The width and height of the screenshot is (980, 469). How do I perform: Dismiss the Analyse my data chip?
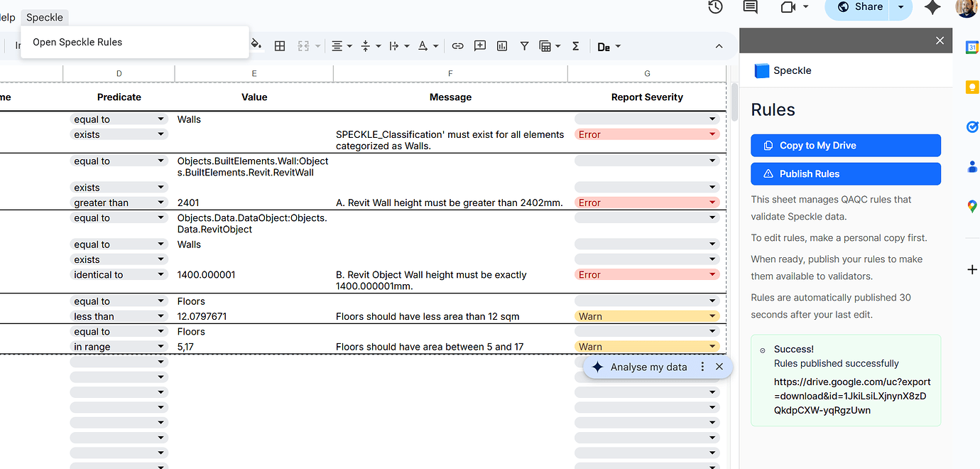point(719,367)
